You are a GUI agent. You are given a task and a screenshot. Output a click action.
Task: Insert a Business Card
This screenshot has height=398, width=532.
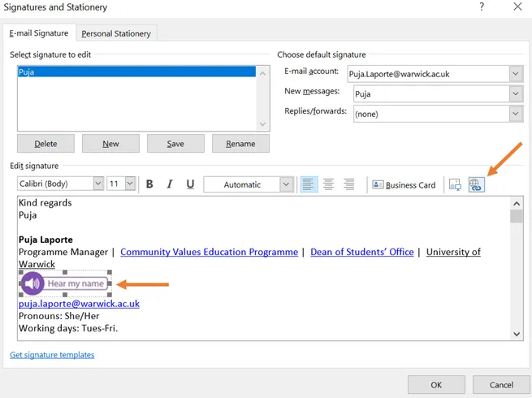(x=404, y=185)
